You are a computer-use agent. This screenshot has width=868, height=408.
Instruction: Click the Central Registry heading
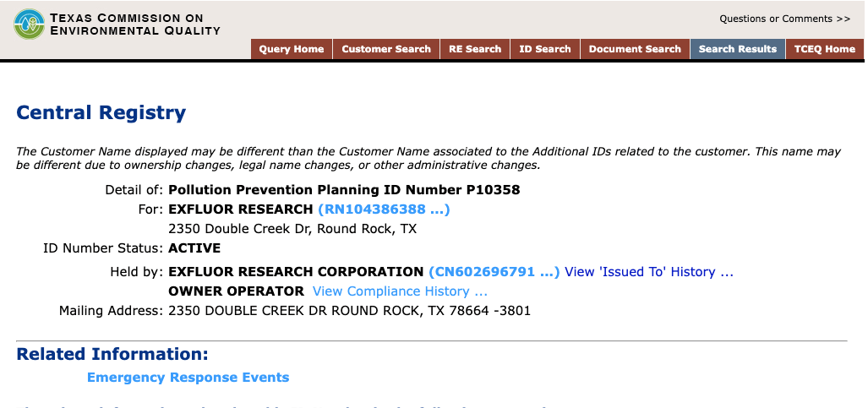101,112
